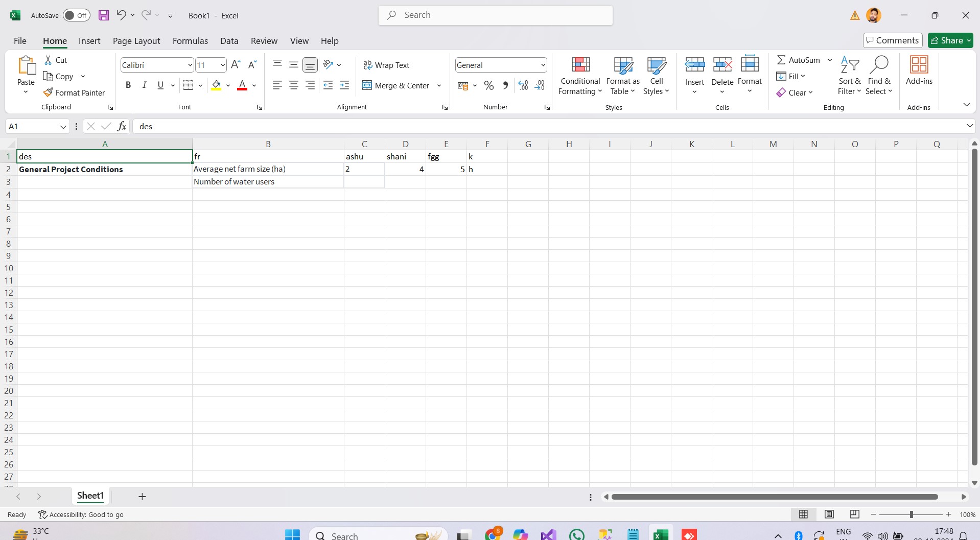Click the Increase Font Size icon
The height and width of the screenshot is (540, 980).
236,64
